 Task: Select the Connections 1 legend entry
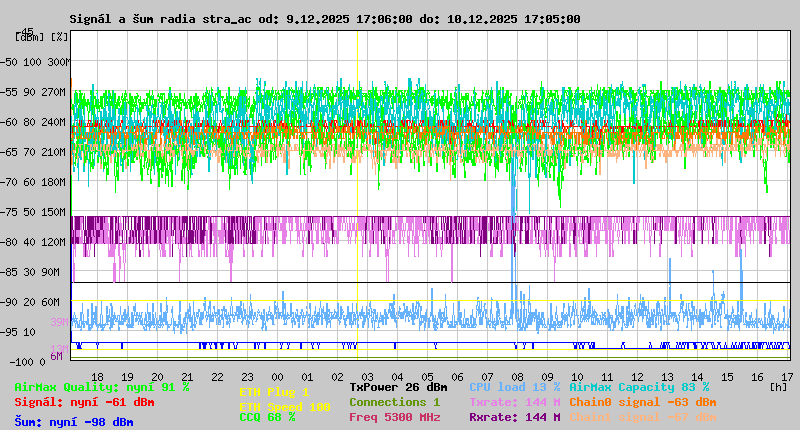[x=394, y=402]
